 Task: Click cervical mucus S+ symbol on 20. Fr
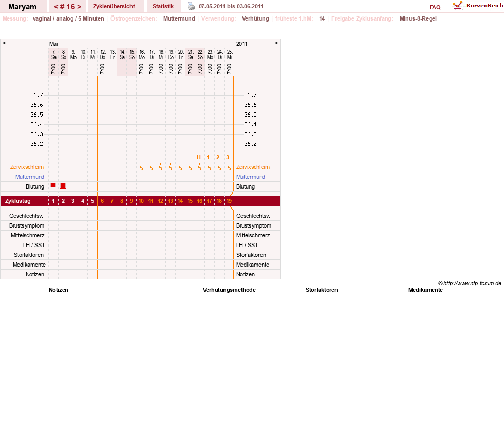180,166
